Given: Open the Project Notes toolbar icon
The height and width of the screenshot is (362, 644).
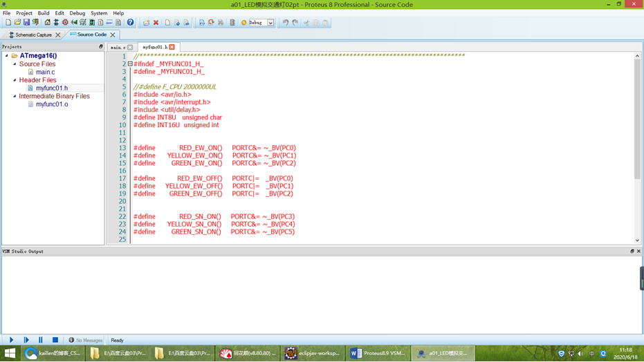Looking at the screenshot, I should [x=118, y=23].
